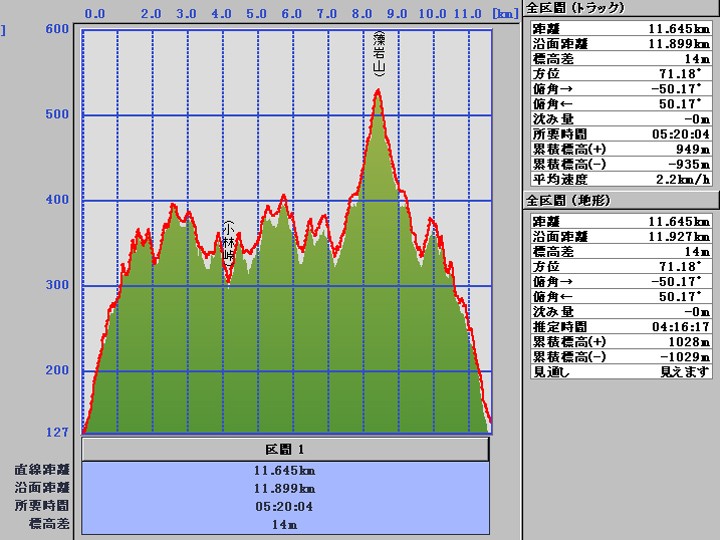Screen dimensions: 720x540
Task: Click the 直線距離 row in bottom table
Action: [x=285, y=469]
